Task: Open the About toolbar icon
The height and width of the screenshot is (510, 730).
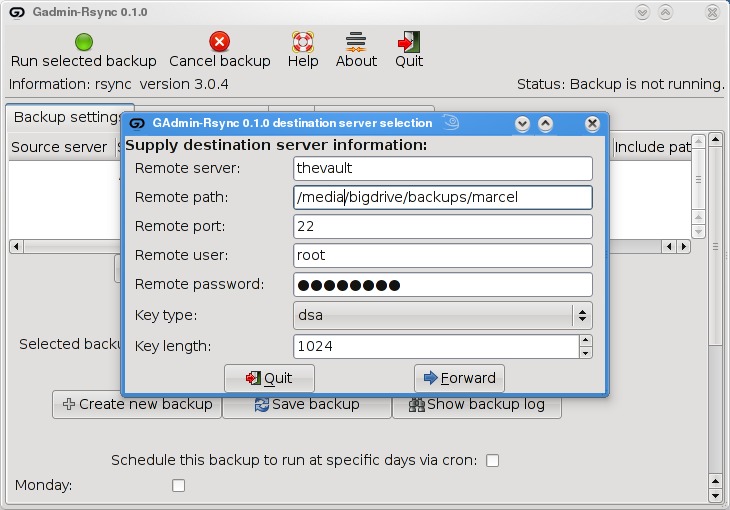Action: tap(356, 42)
